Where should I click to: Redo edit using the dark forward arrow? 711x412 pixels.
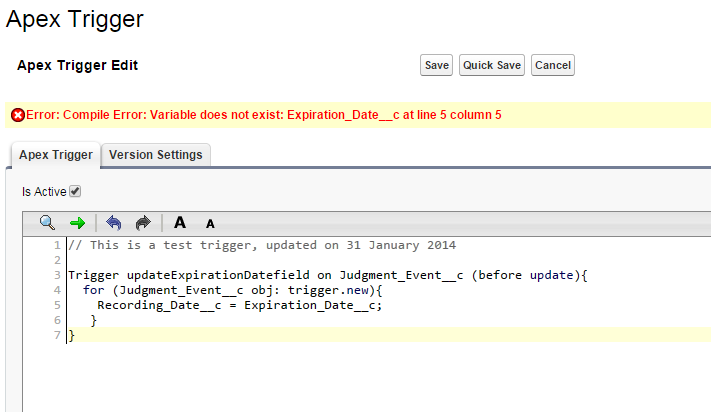point(143,223)
